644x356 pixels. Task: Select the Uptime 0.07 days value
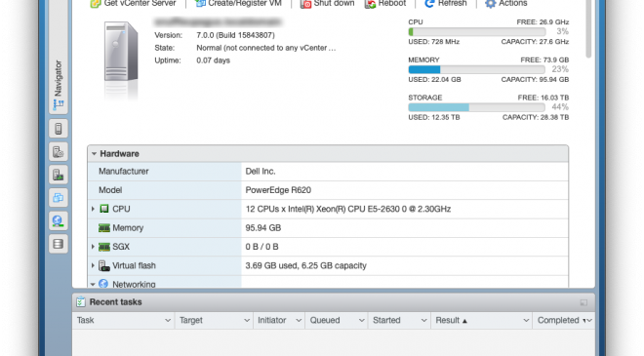click(213, 60)
